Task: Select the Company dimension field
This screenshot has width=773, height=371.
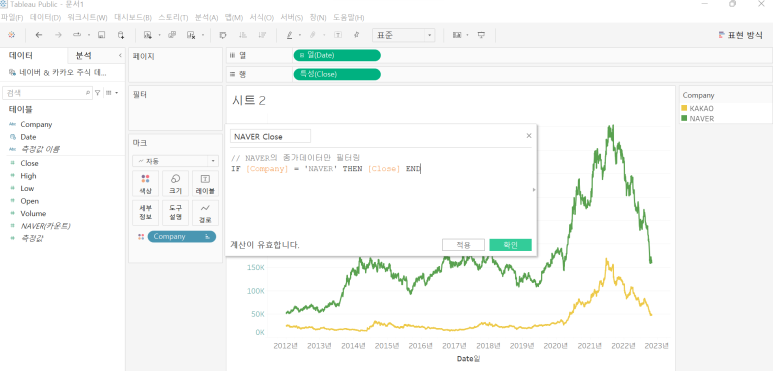Action: point(36,125)
